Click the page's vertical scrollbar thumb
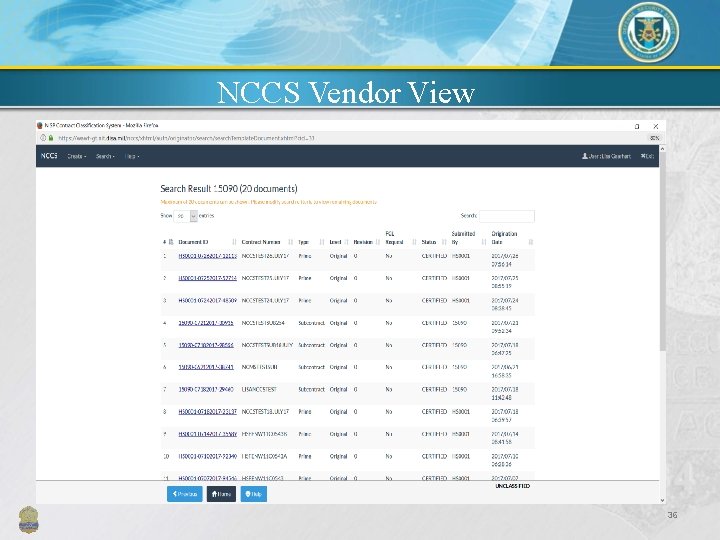Screen dimensions: 720x540 pos(662,253)
